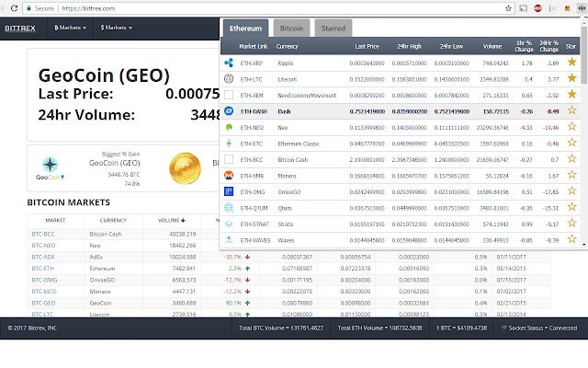Click the browser address bar

[276, 8]
